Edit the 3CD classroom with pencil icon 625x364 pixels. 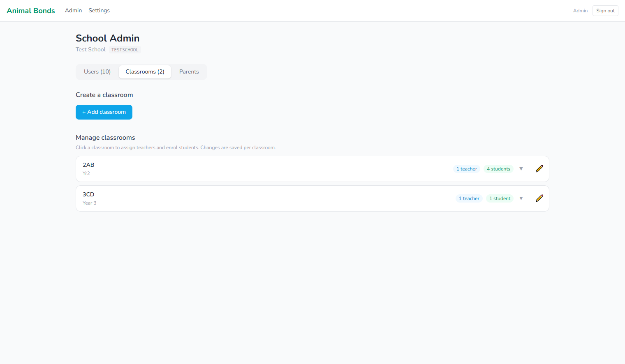pos(539,198)
